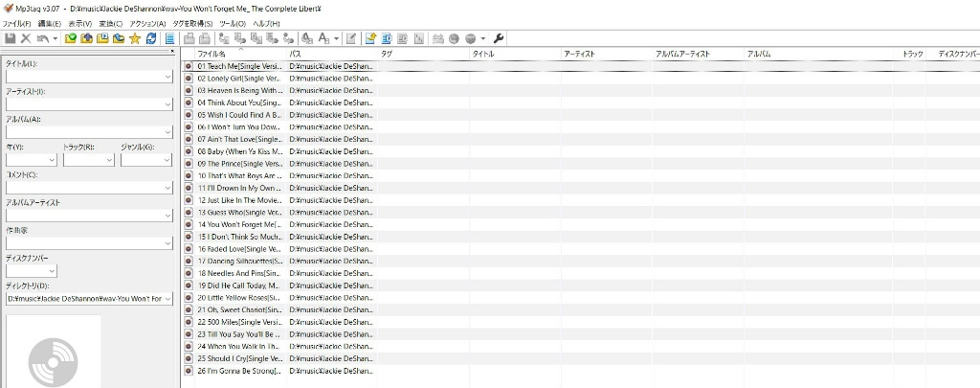Open the Quick Actions dropdown arrow
The height and width of the screenshot is (388, 980).
336,38
